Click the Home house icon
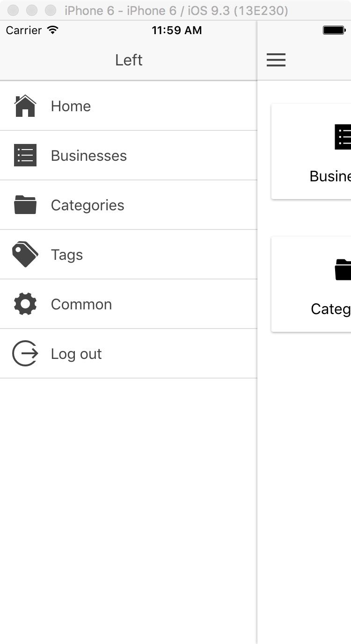 pyautogui.click(x=25, y=106)
